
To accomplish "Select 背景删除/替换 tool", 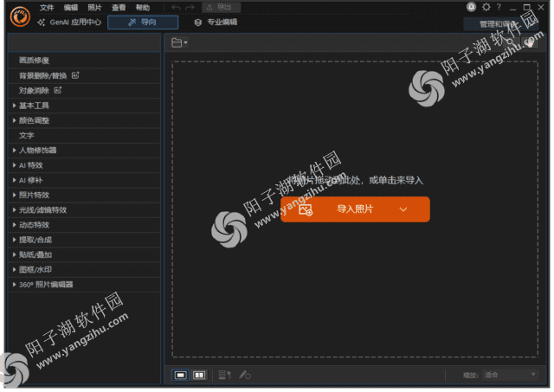I will pos(84,75).
